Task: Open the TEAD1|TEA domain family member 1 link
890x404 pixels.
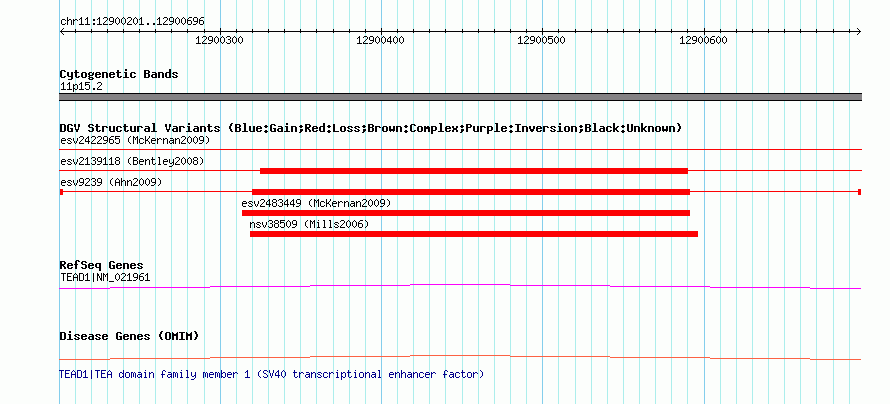Action: pos(272,374)
